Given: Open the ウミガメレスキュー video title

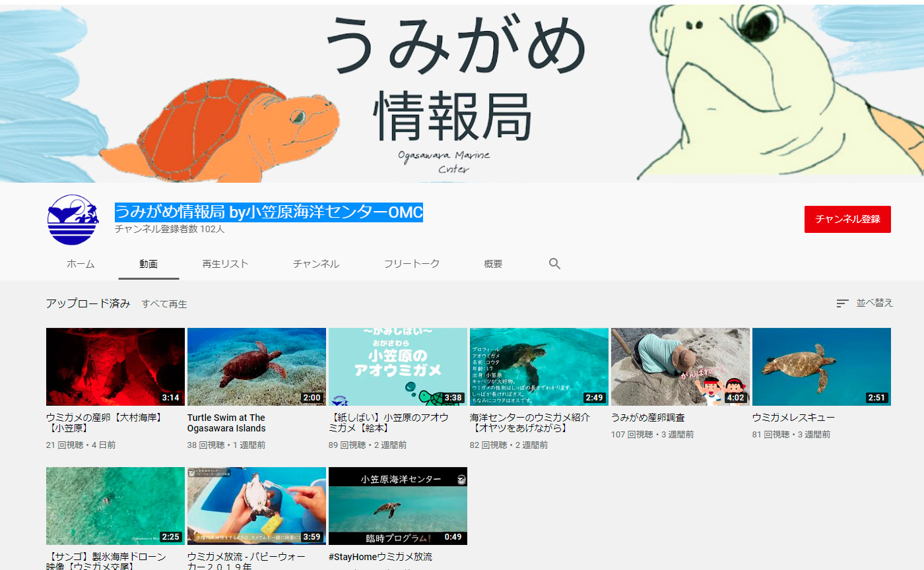Looking at the screenshot, I should (793, 418).
